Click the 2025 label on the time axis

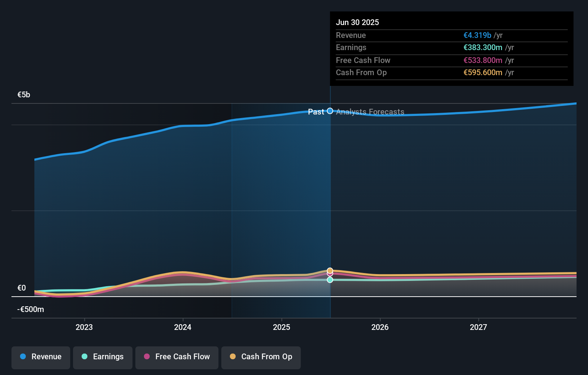282,327
